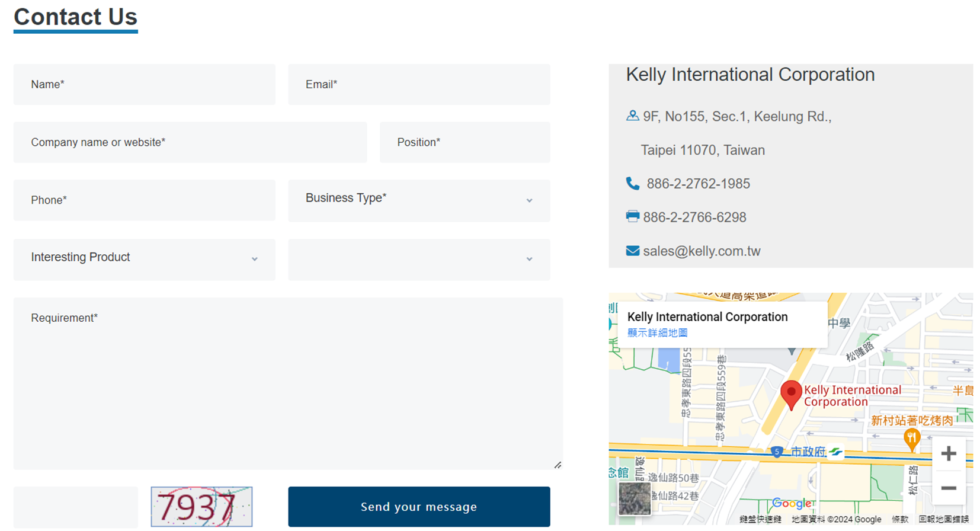The width and height of the screenshot is (980, 531).
Task: Click the satellite view thumbnail on map
Action: pos(634,498)
